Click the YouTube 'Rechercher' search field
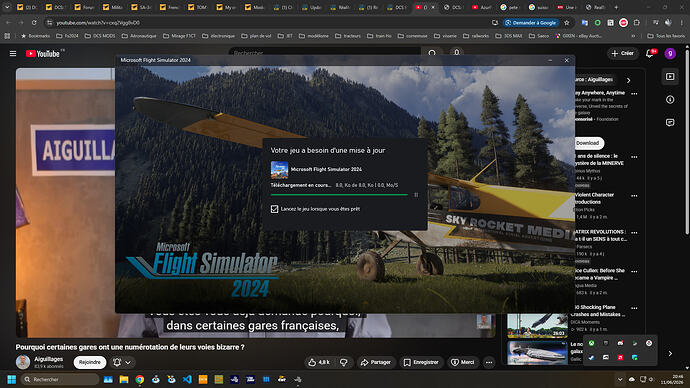This screenshot has height=388, width=690. (x=325, y=53)
